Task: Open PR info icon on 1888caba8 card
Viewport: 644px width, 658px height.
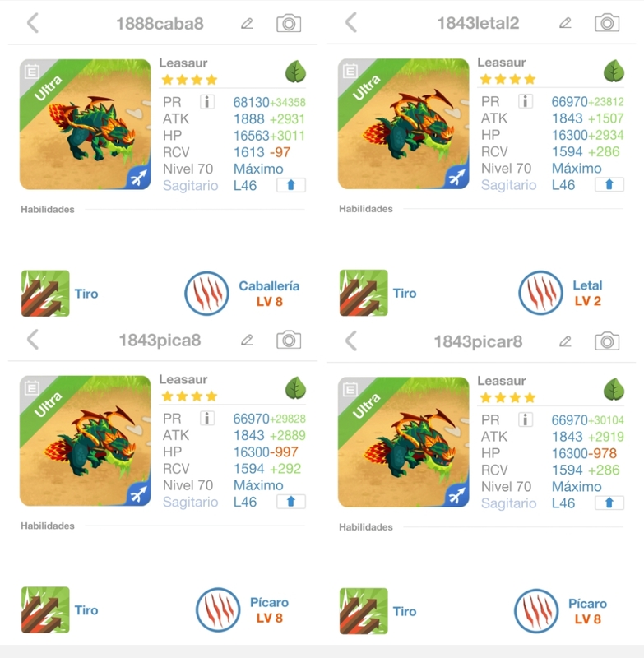Action: click(206, 102)
